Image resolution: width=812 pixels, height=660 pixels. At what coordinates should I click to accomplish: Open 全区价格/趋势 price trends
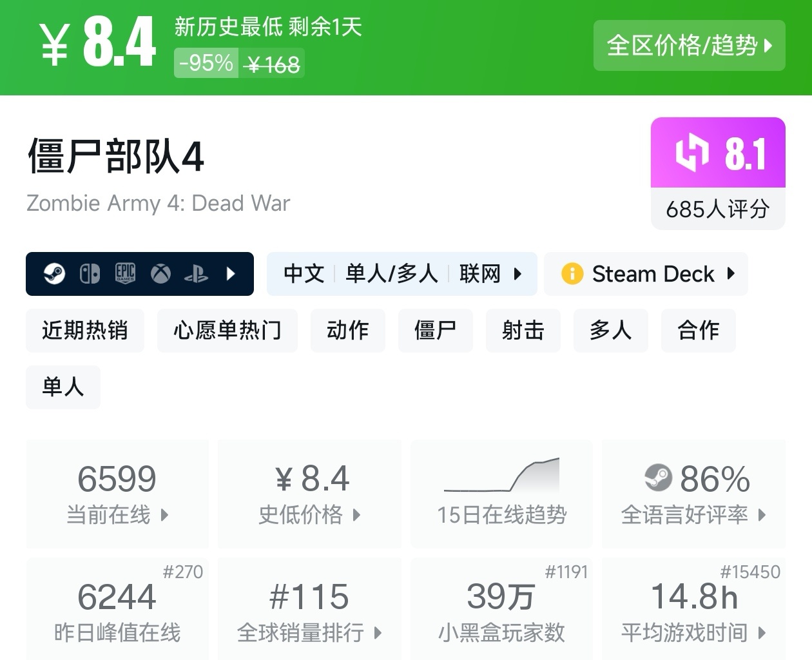(x=689, y=45)
